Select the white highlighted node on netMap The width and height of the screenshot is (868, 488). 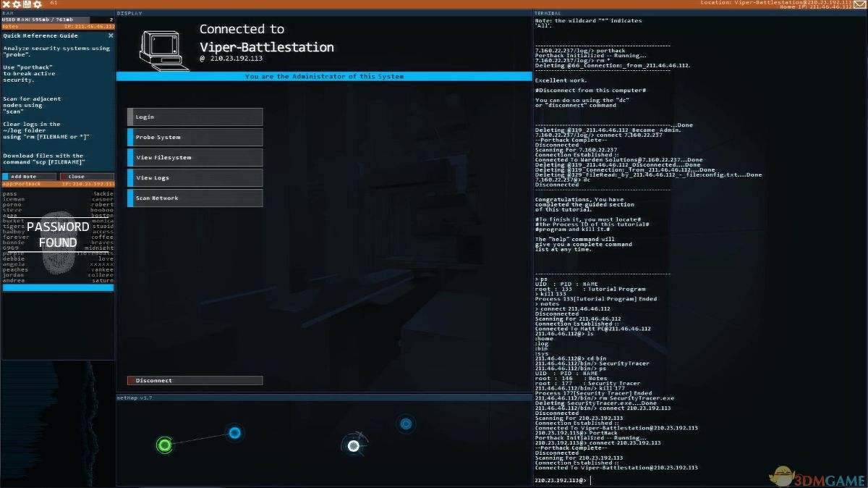(x=354, y=445)
